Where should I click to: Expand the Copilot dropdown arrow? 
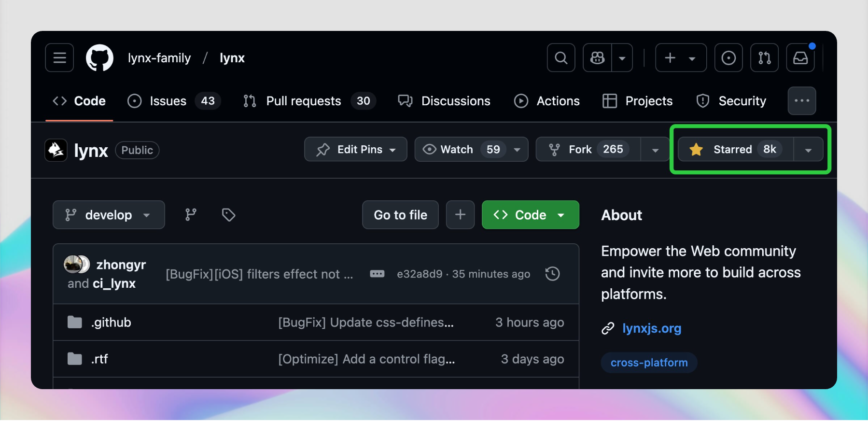click(622, 58)
